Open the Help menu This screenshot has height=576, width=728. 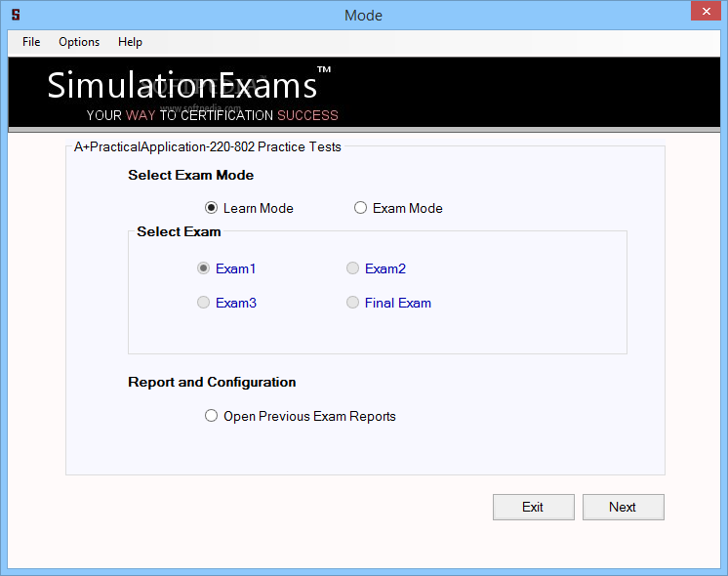click(130, 42)
